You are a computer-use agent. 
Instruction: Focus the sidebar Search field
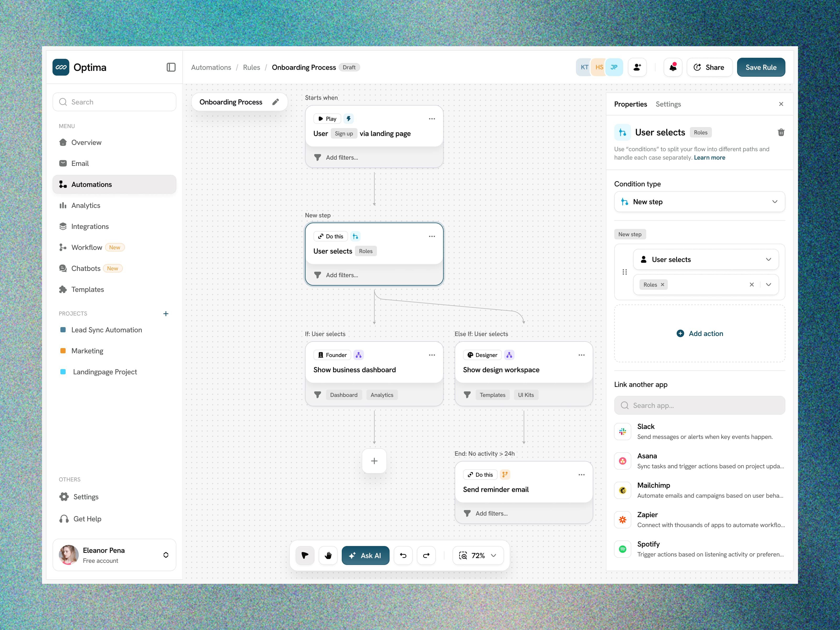click(x=114, y=102)
